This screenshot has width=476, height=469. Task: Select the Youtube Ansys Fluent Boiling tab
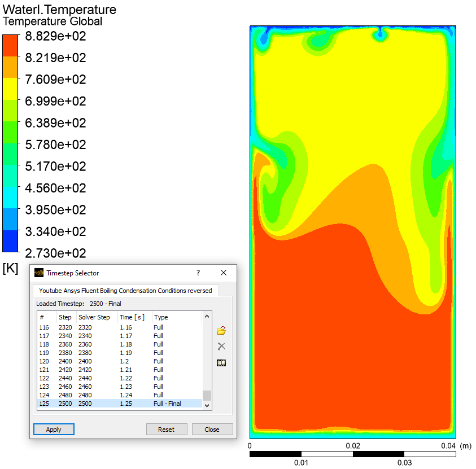(125, 291)
